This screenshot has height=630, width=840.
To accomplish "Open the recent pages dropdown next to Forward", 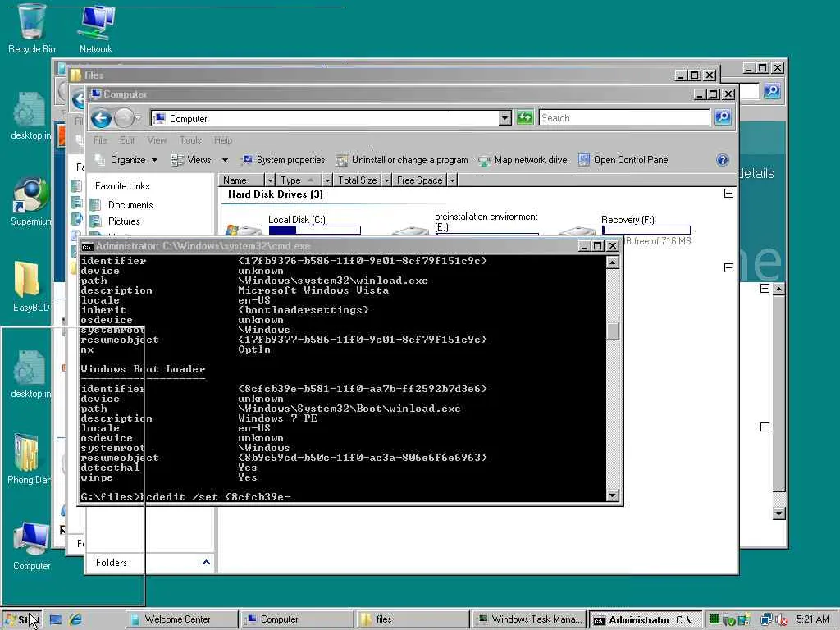I will click(x=138, y=117).
